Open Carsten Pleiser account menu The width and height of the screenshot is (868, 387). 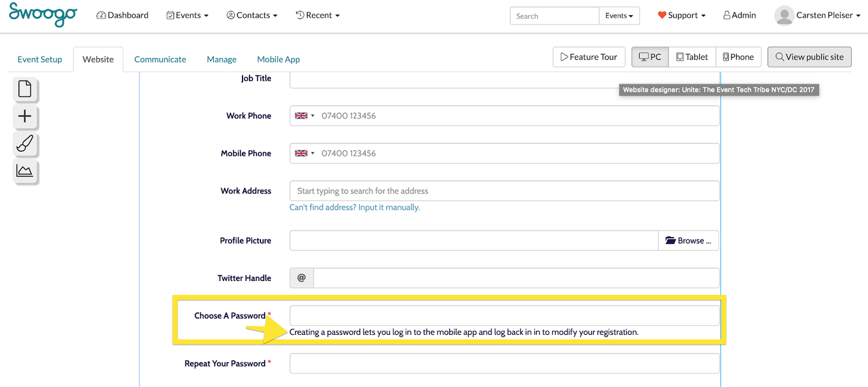tap(827, 15)
